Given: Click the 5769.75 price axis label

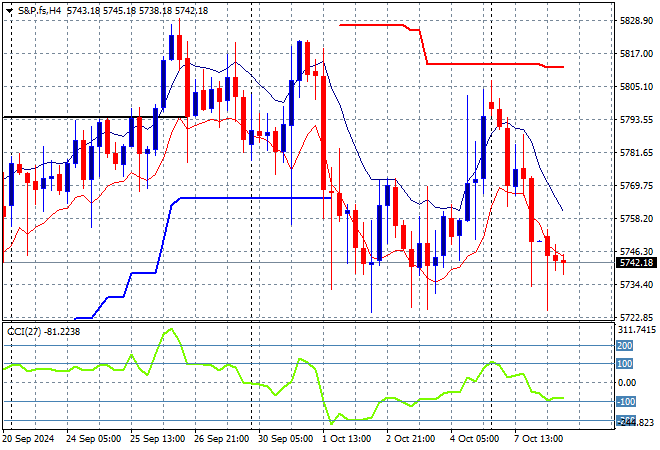Looking at the screenshot, I should coord(636,186).
